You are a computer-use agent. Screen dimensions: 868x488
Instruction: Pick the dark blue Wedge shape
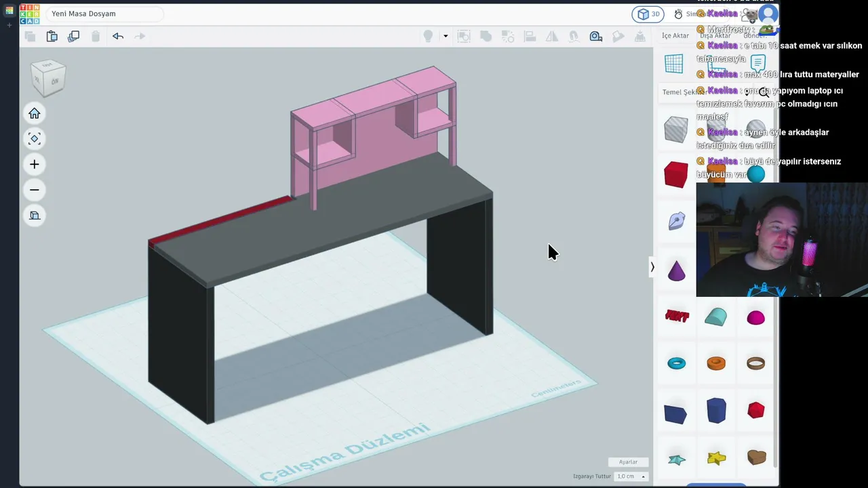point(675,413)
